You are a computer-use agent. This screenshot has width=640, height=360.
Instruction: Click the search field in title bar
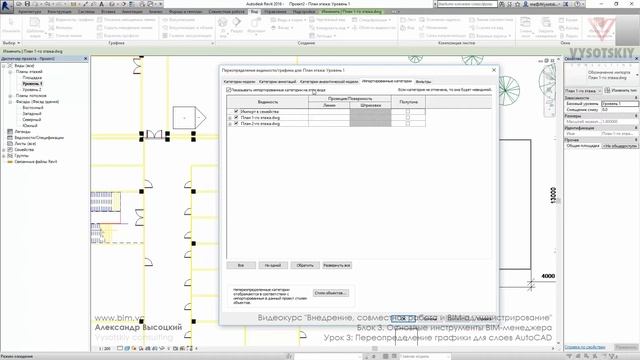(467, 4)
